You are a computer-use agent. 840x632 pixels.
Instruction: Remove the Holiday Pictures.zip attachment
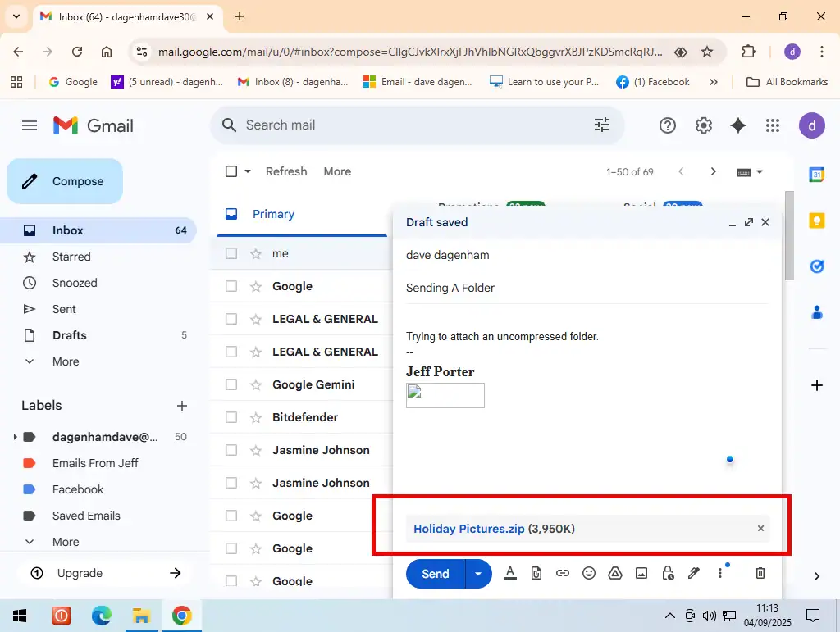pyautogui.click(x=760, y=529)
